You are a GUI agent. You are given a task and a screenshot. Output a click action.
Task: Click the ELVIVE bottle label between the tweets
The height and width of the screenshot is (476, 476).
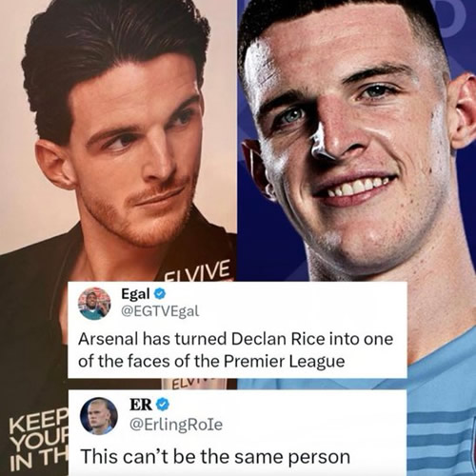(194, 384)
